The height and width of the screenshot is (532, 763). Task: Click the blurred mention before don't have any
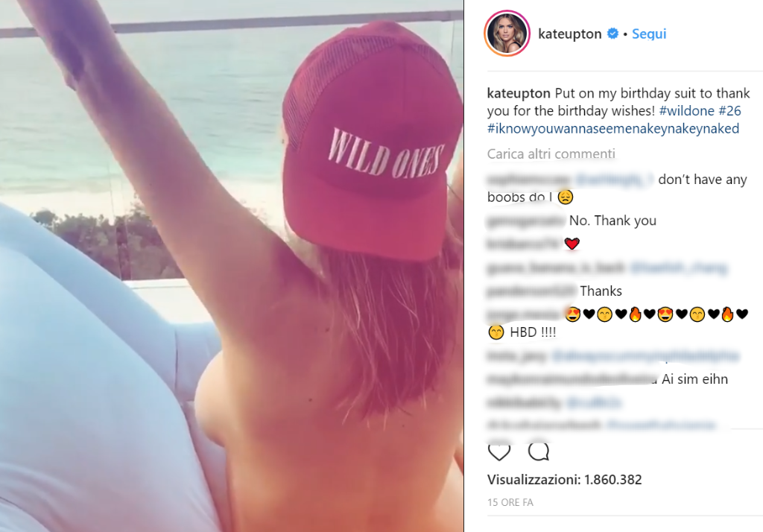(x=615, y=180)
